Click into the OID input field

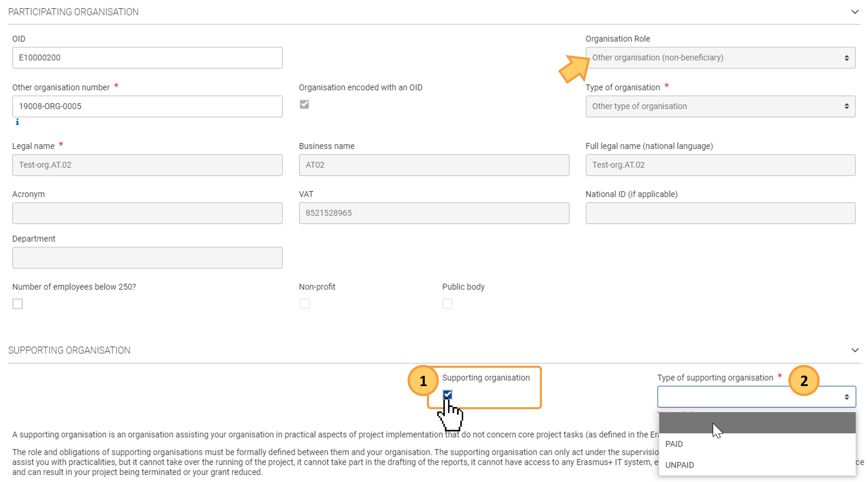click(x=147, y=58)
